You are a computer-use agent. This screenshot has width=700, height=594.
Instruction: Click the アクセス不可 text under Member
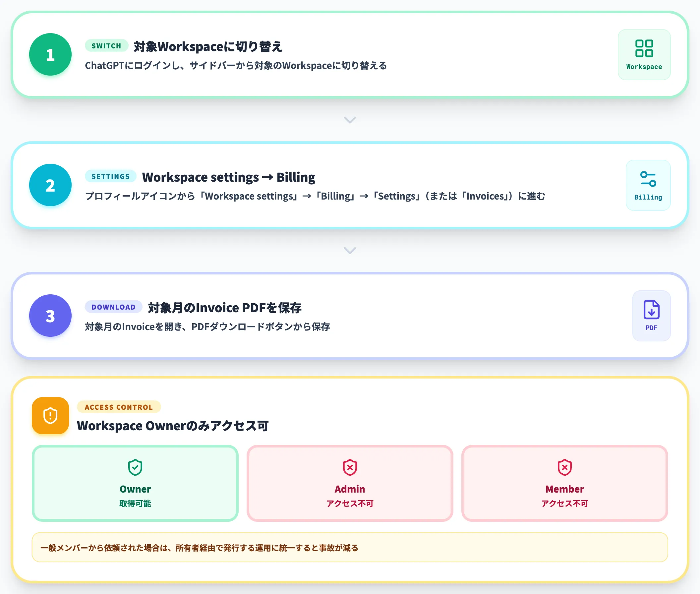565,504
